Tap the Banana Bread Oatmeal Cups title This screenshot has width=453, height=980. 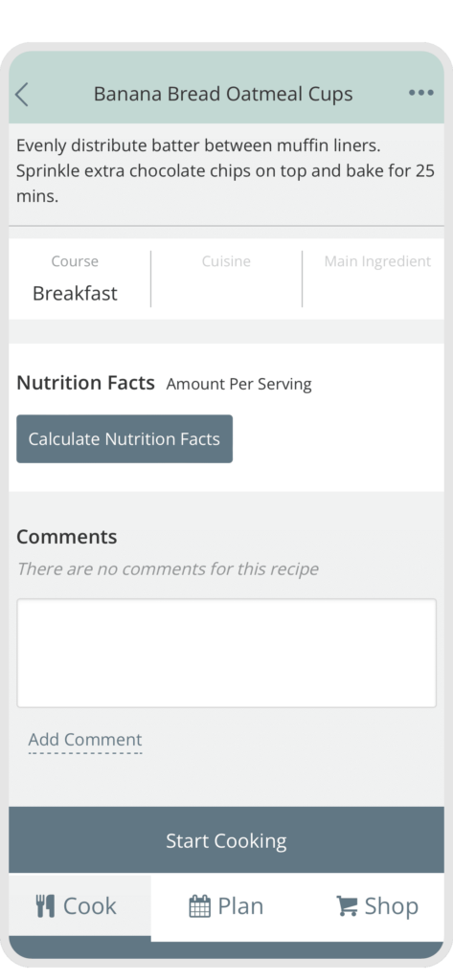[223, 94]
